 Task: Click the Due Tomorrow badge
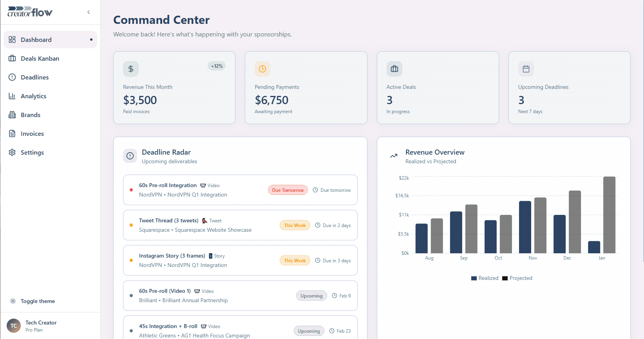coord(288,190)
